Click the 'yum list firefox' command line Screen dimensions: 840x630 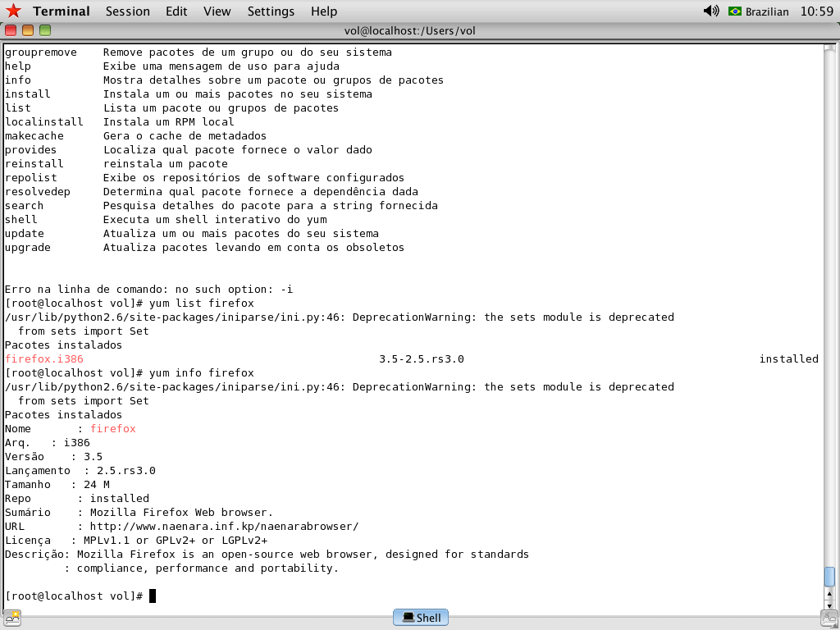tap(130, 304)
